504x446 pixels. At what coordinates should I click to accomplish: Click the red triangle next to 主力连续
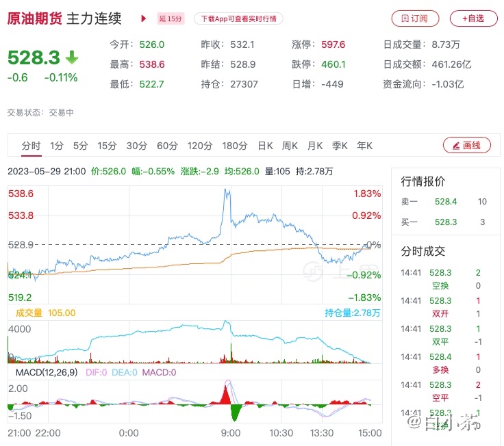tap(144, 18)
